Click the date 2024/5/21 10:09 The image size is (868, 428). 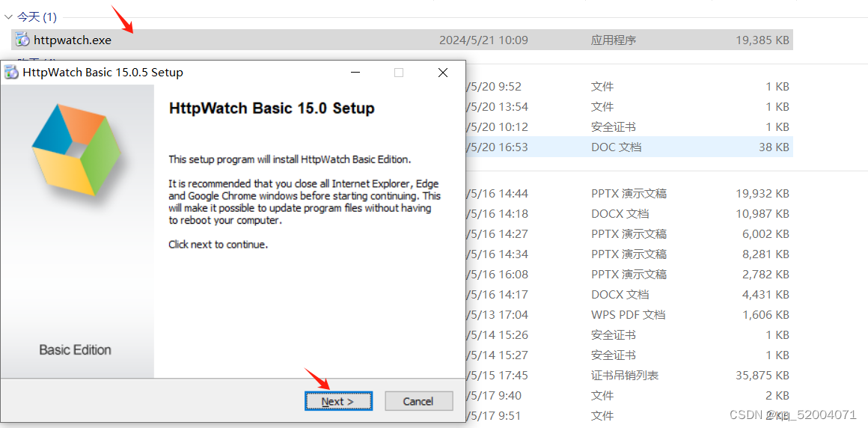[x=483, y=40]
